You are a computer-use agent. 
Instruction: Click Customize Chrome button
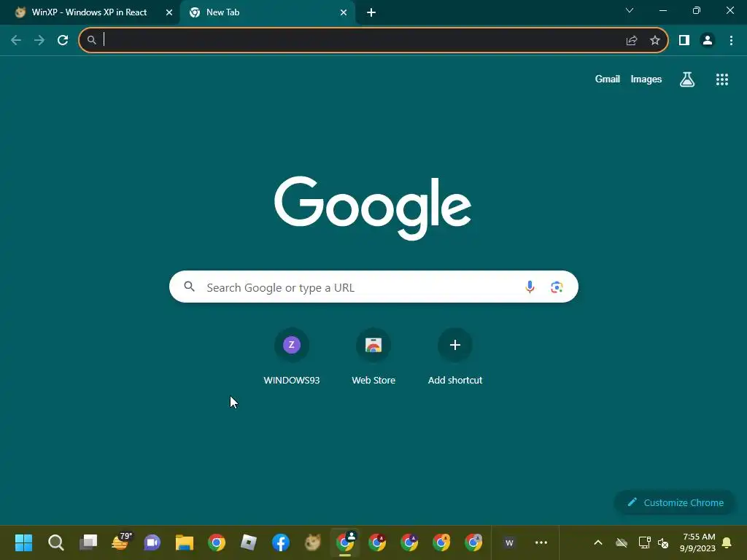pyautogui.click(x=675, y=502)
